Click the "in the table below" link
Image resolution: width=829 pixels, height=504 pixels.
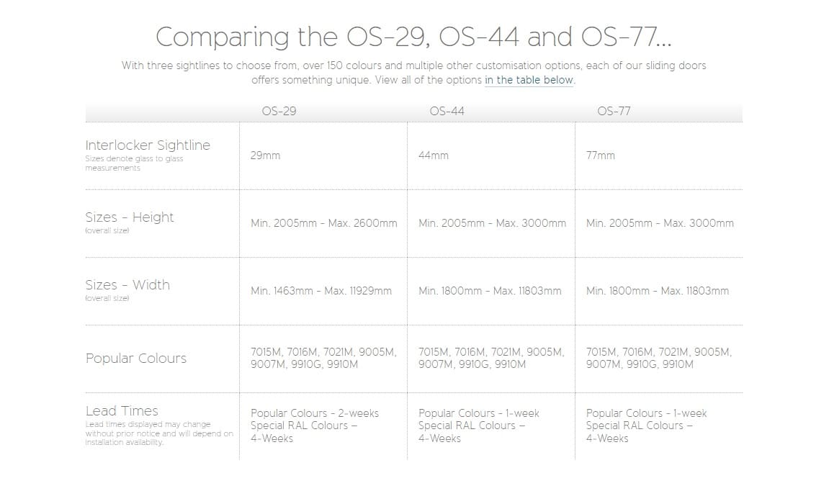529,80
